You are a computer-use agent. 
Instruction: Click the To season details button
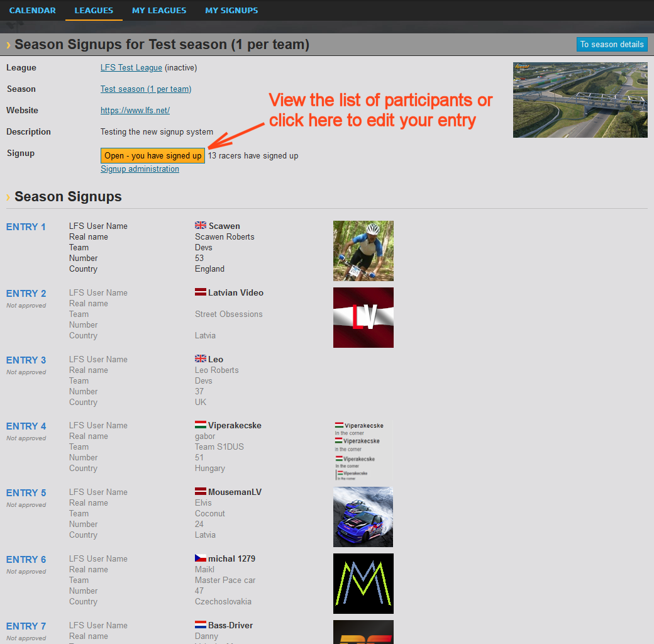(612, 44)
